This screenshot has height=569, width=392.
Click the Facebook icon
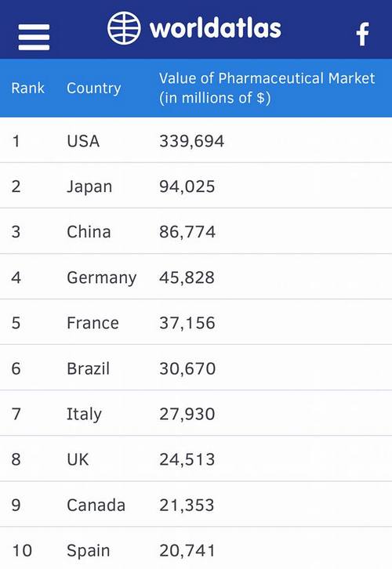point(362,34)
